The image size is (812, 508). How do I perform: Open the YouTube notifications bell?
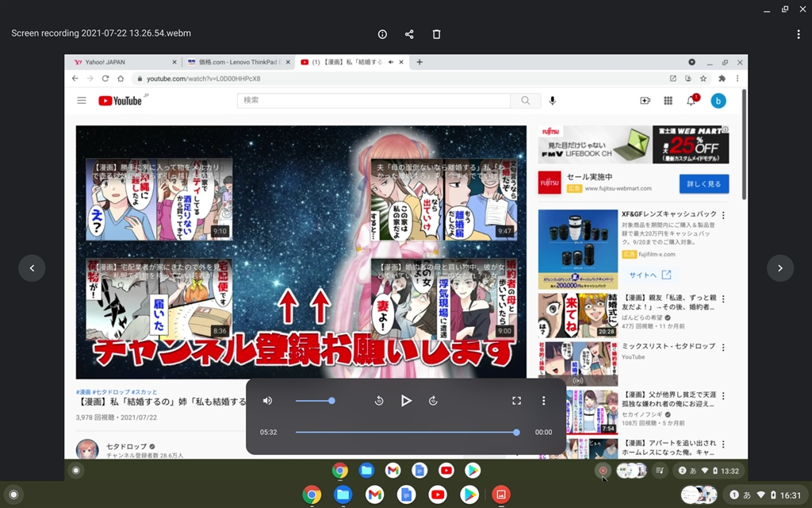[691, 101]
